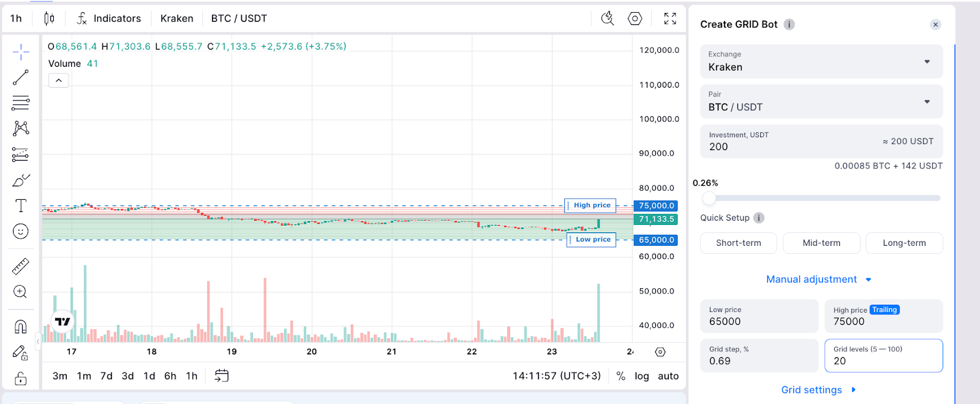Open the 1h interval selector
980x404 pixels.
(x=17, y=18)
